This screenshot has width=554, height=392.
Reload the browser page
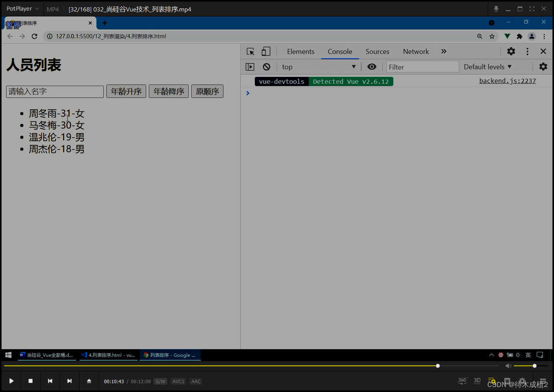click(x=34, y=36)
